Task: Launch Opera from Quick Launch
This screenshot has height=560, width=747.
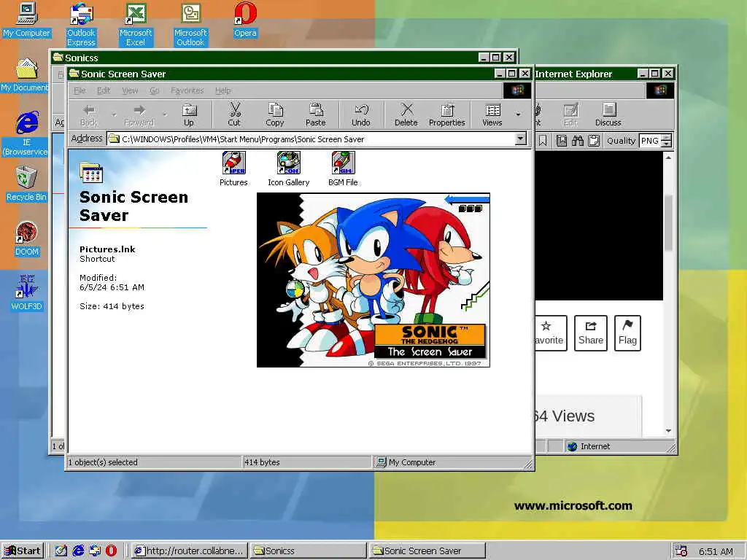Action: click(x=111, y=551)
